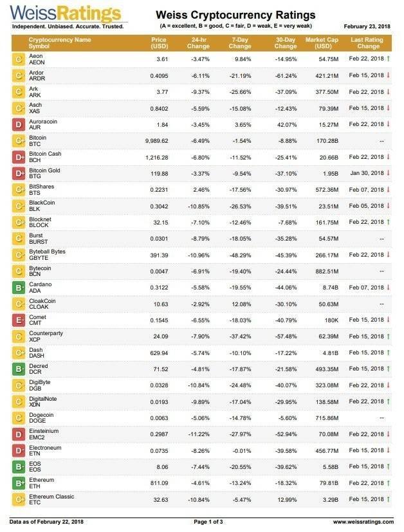
Task: Click the D- rating badge beside Electroneum
Action: 19,450
